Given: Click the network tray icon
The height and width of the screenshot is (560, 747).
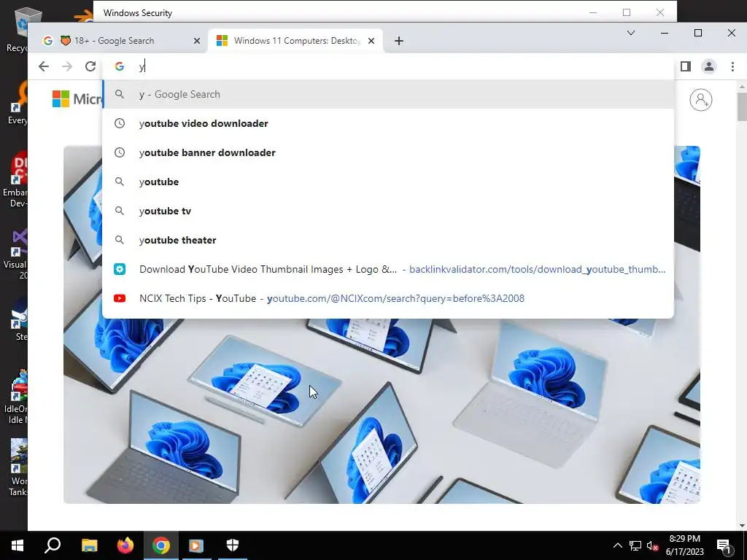Looking at the screenshot, I should click(635, 545).
